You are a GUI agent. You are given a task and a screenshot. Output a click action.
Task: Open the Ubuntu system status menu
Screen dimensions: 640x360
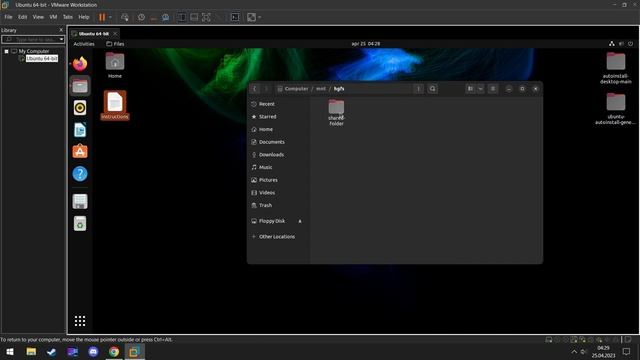(x=621, y=44)
